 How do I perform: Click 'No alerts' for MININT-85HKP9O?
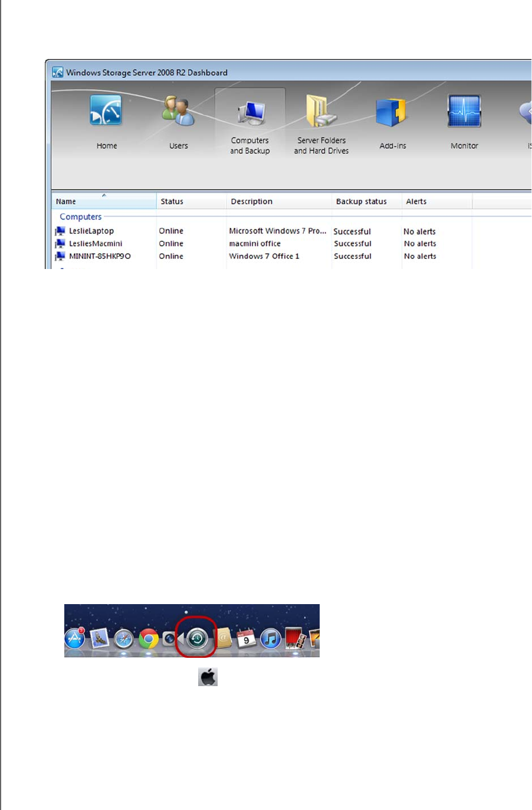pyautogui.click(x=420, y=256)
